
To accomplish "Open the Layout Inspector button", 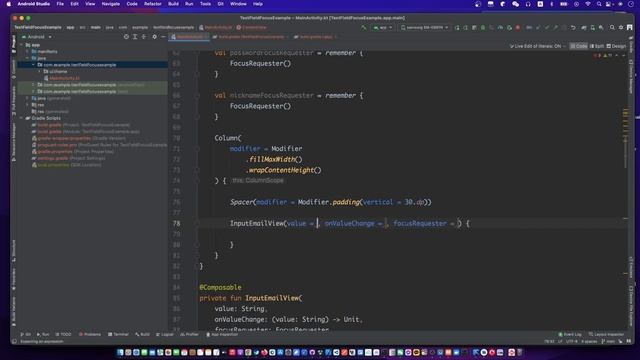I will click(607, 334).
